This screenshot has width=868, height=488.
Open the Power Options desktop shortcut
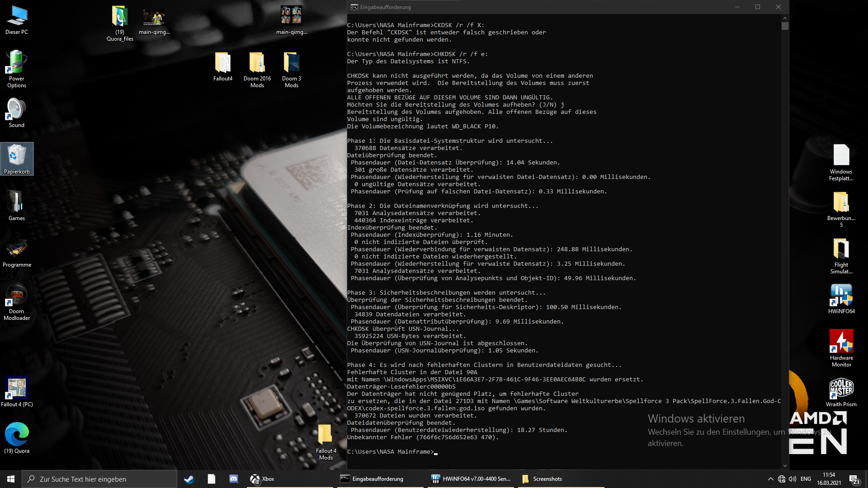[17, 63]
